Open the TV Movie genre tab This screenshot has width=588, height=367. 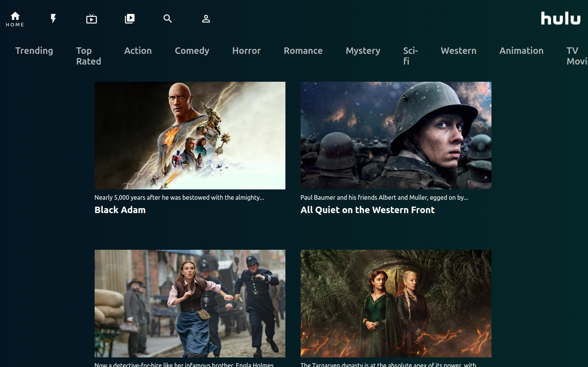(577, 56)
